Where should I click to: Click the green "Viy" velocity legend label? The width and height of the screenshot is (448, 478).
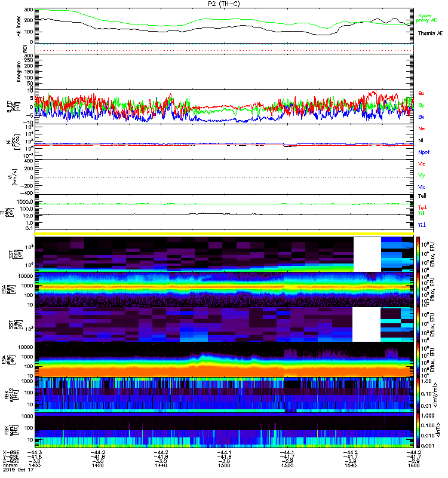coord(422,176)
